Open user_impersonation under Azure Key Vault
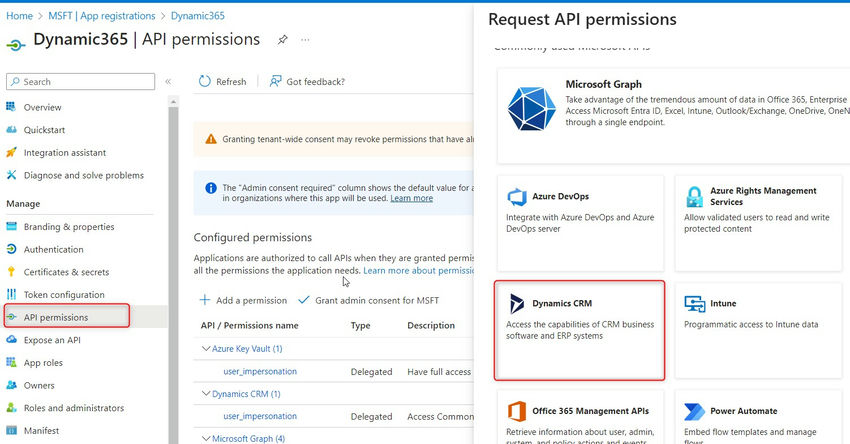 [x=260, y=371]
